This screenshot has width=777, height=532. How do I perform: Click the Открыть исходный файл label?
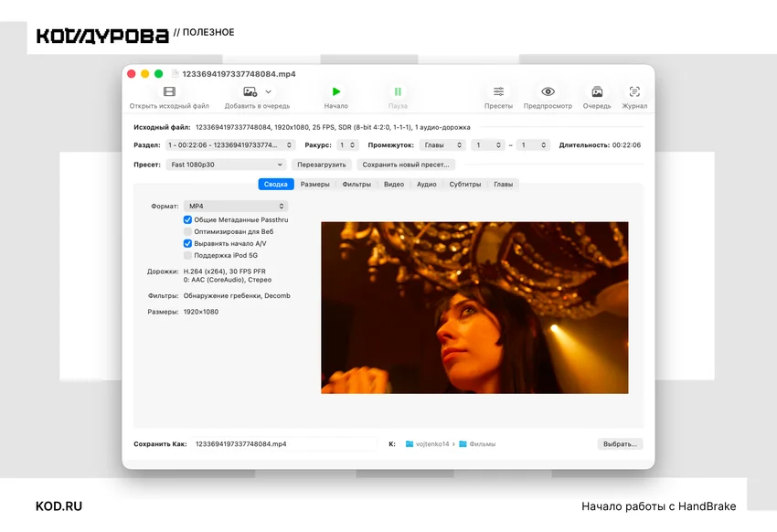169,106
